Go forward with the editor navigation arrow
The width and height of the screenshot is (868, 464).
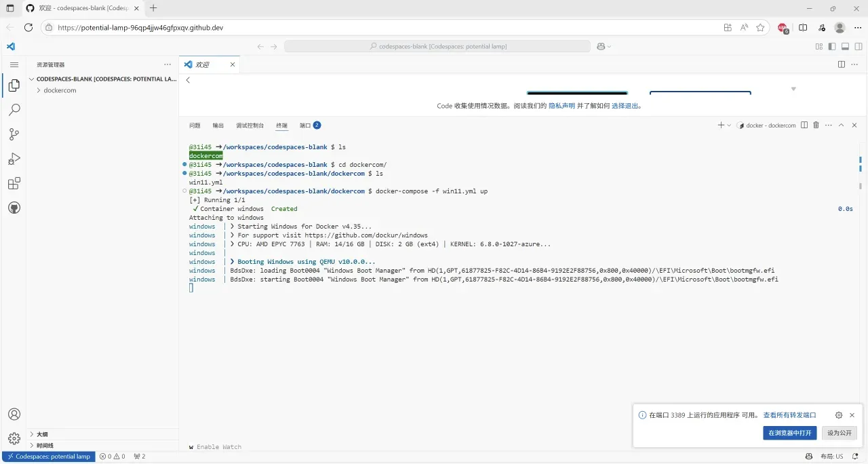coord(274,46)
